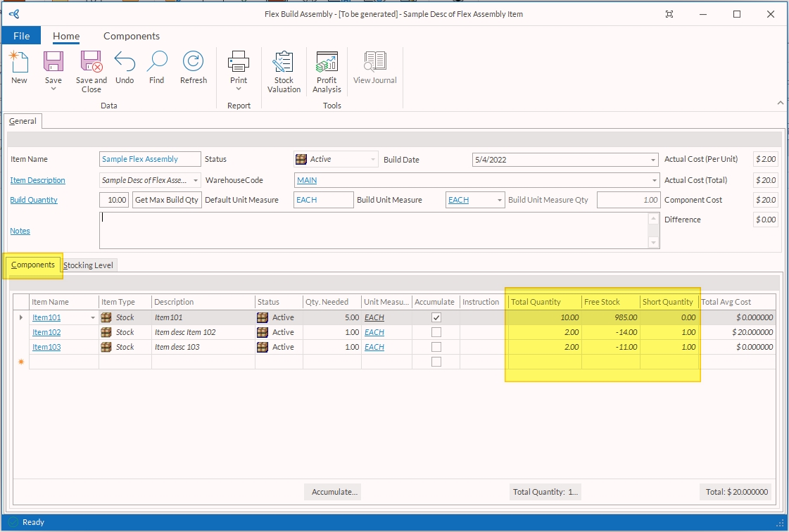The image size is (789, 532).
Task: Open the Stock Valuation tool
Action: tap(284, 63)
